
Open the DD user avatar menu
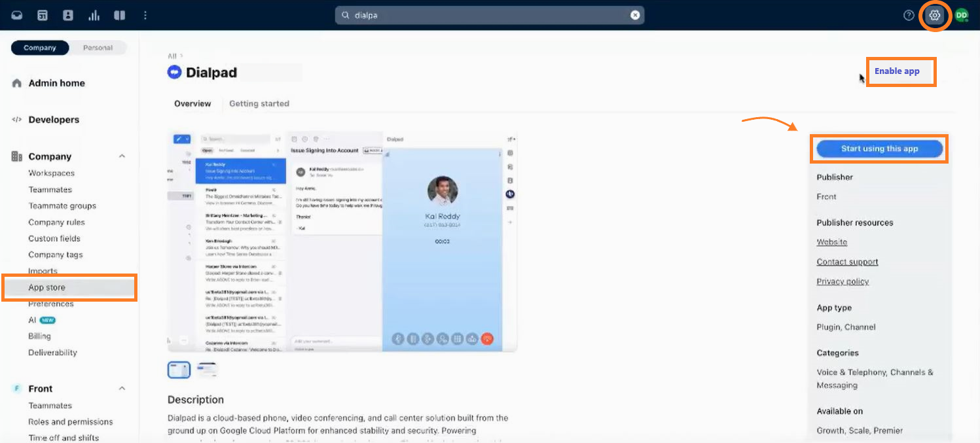(x=961, y=15)
